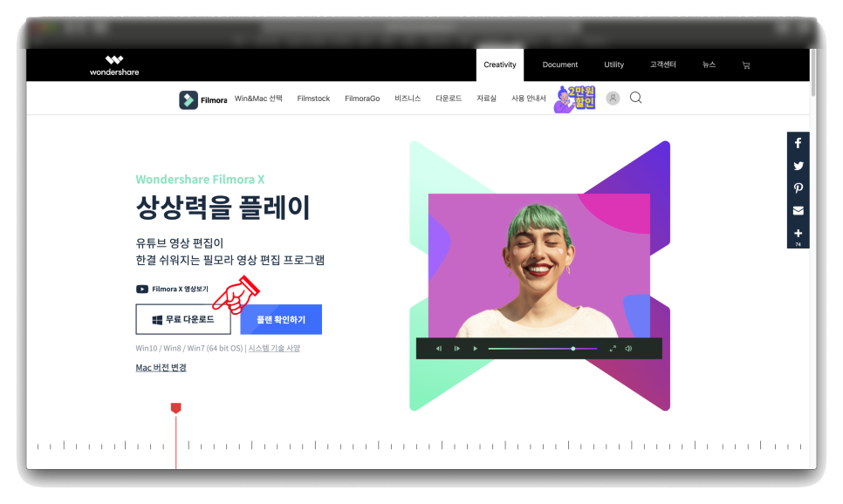Click the 무료 다운로드 button

tap(183, 320)
